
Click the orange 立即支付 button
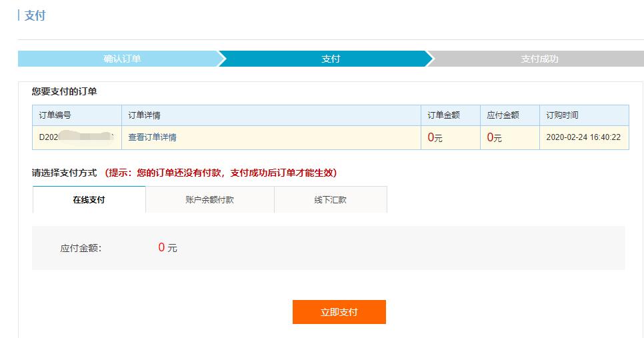(339, 312)
